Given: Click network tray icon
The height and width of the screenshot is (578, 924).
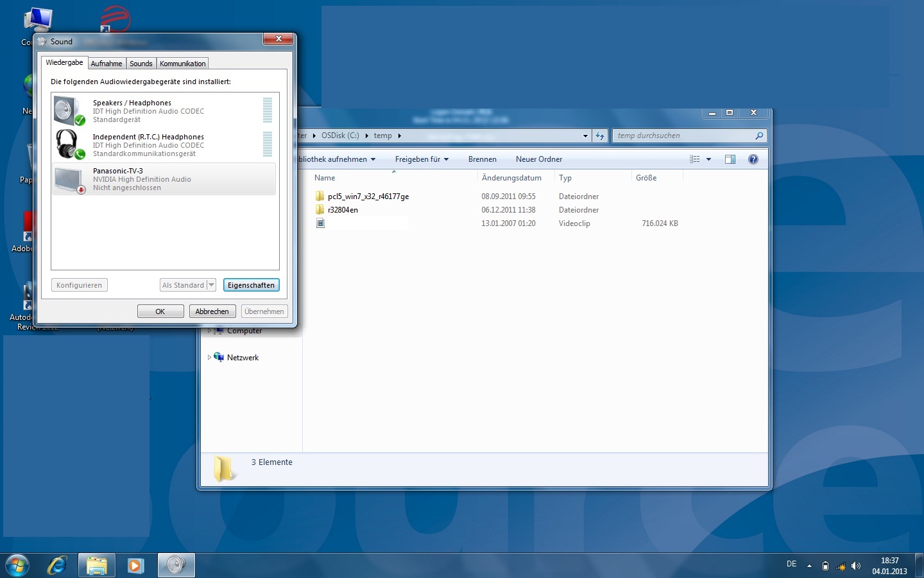Looking at the screenshot, I should 841,566.
